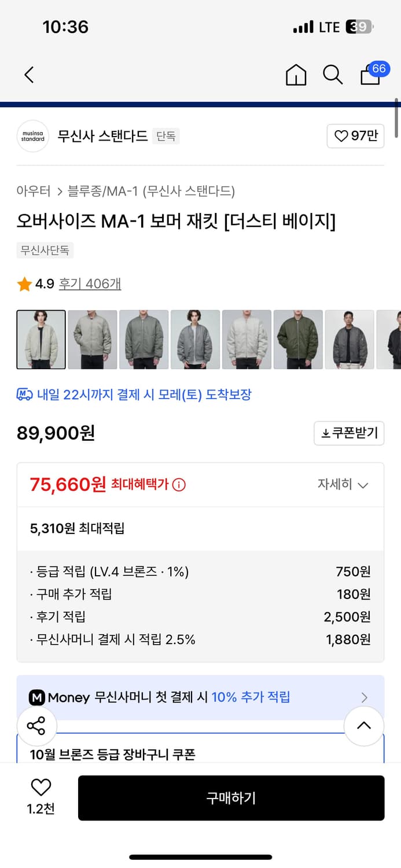Tap info icon beside 최대혜택가
This screenshot has width=401, height=868.
[179, 485]
